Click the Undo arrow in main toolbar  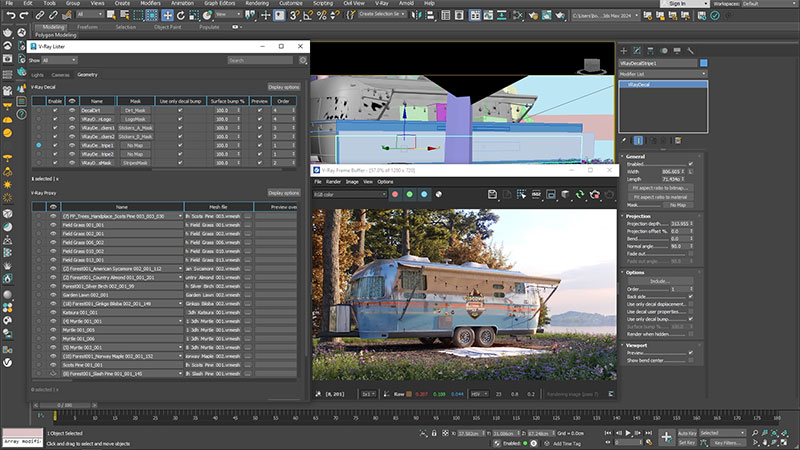coord(9,16)
